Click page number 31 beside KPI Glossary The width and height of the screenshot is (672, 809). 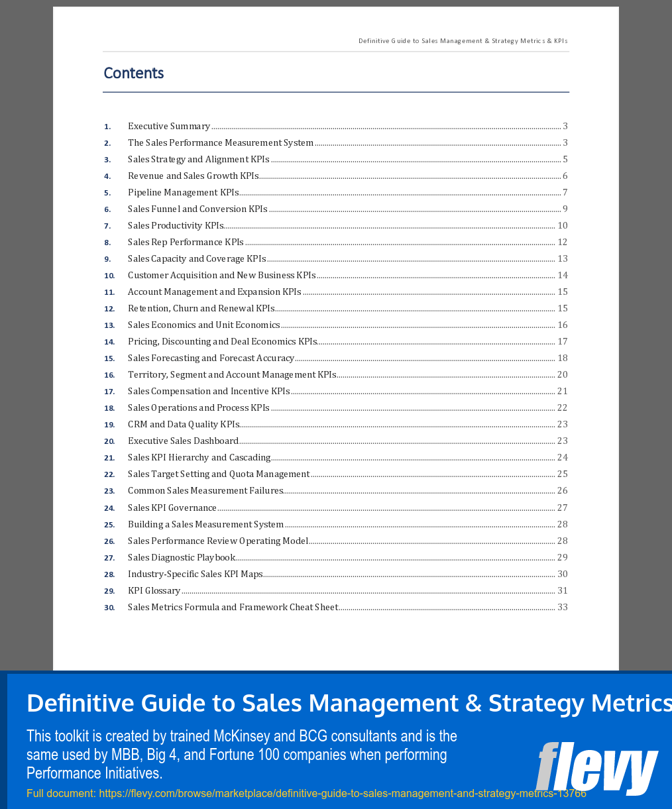tap(563, 590)
